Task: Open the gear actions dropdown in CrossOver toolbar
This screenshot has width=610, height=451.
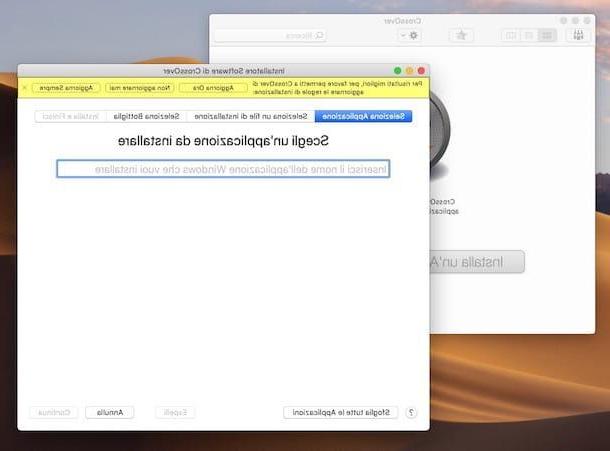Action: coord(410,36)
